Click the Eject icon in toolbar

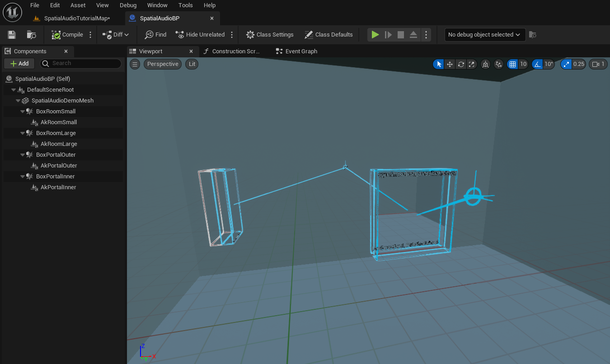pyautogui.click(x=413, y=35)
